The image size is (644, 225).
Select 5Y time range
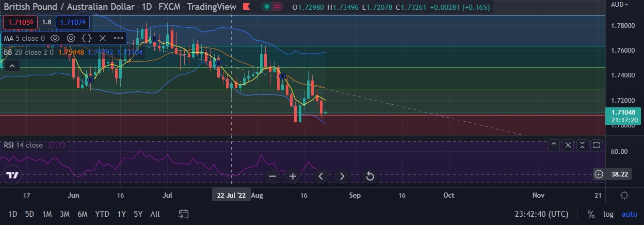click(138, 214)
